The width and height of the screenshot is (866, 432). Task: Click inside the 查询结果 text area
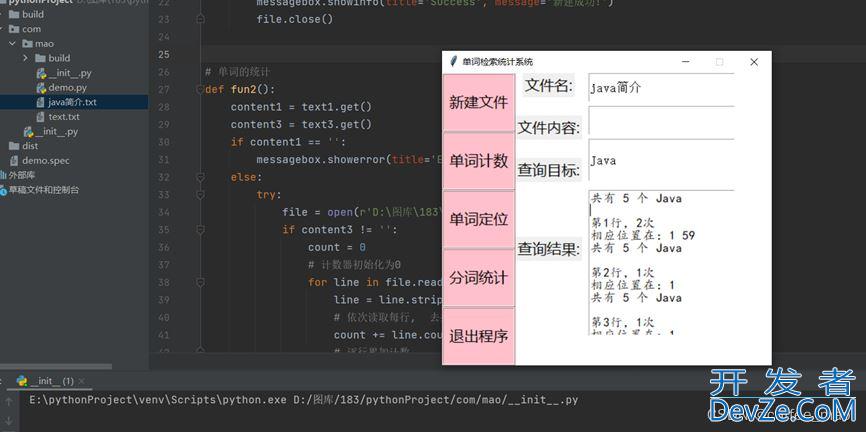[x=662, y=262]
